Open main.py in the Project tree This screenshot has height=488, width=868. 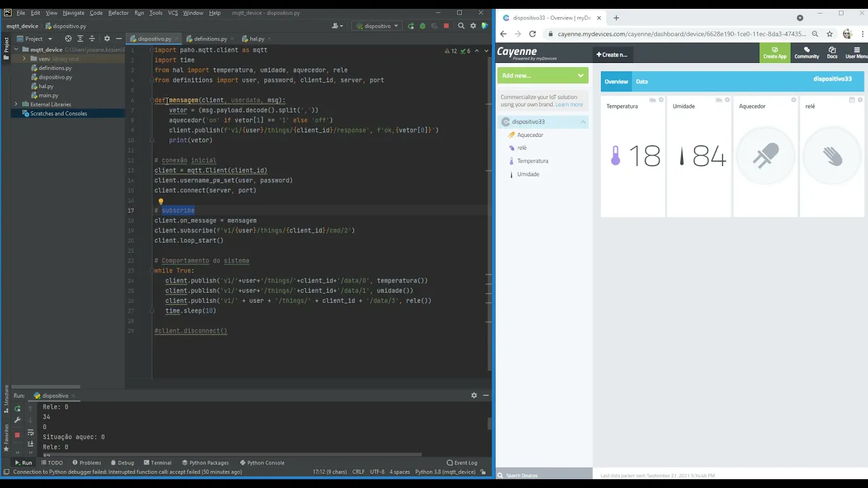point(48,96)
